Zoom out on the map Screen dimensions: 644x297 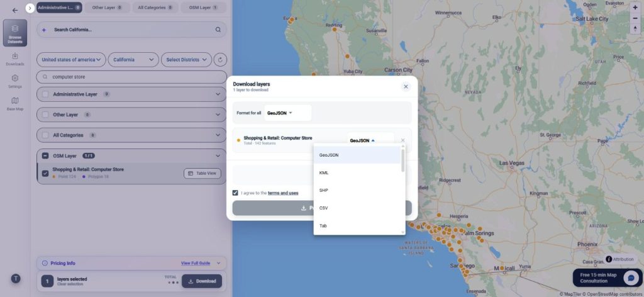[x=635, y=18]
